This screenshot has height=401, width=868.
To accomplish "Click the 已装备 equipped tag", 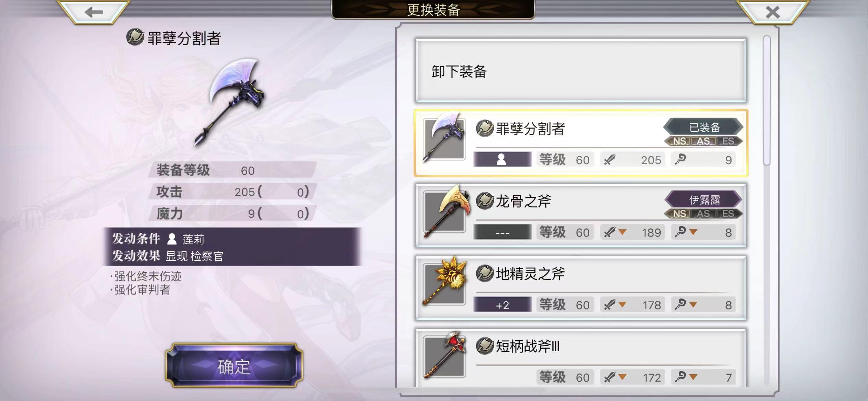I will pyautogui.click(x=703, y=127).
